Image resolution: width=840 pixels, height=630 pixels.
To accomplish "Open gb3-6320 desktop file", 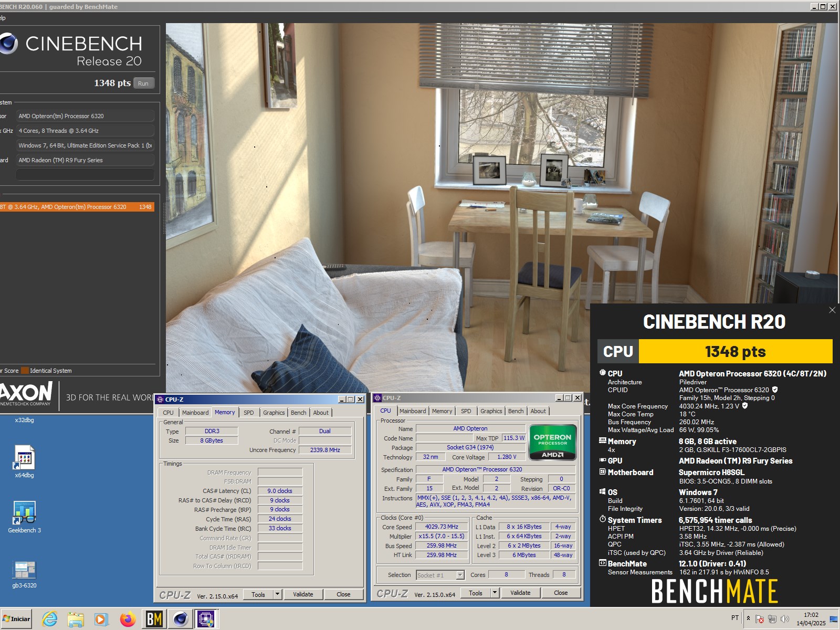I will pos(24,573).
